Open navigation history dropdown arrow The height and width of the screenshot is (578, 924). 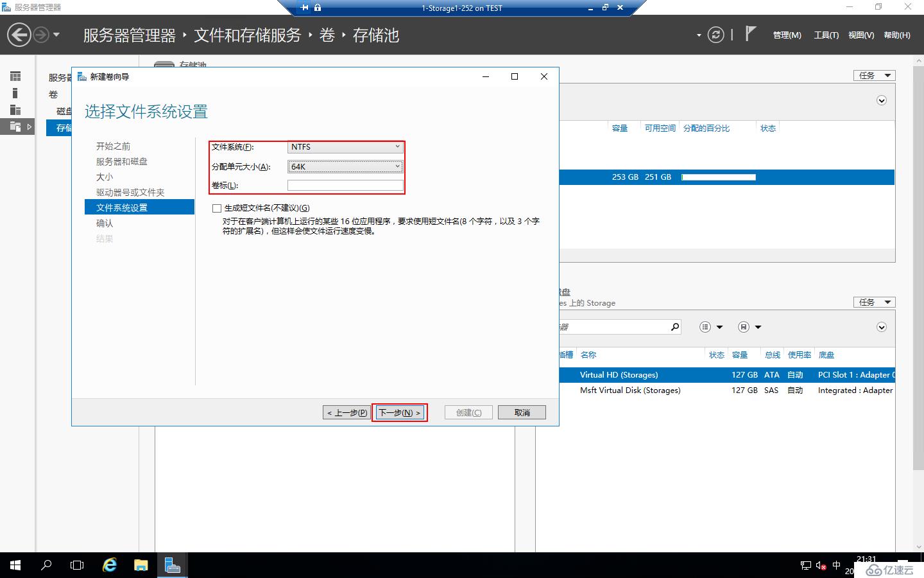(x=56, y=35)
